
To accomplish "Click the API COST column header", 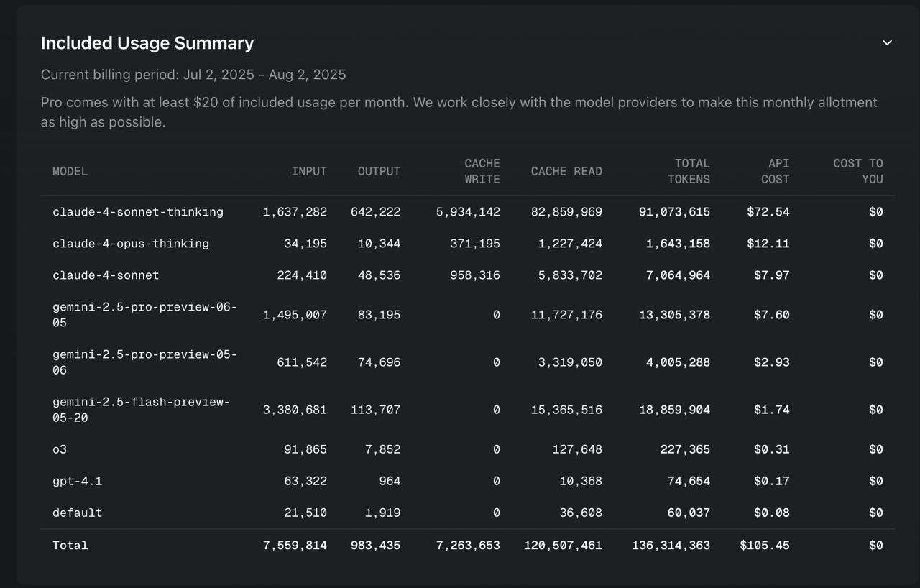I will pyautogui.click(x=775, y=171).
